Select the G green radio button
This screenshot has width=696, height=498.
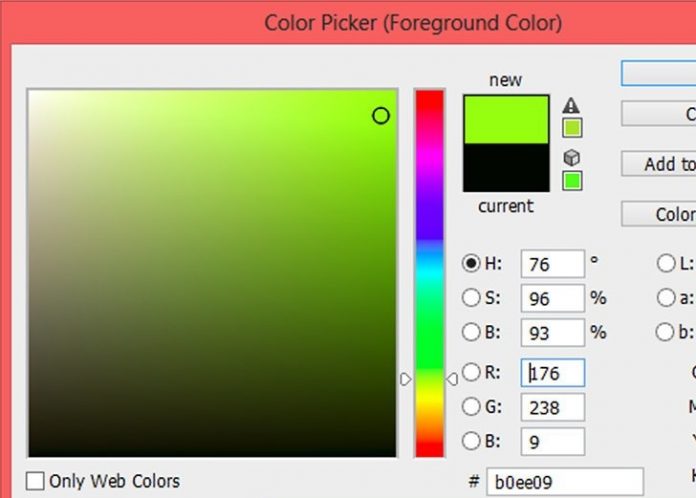(471, 407)
